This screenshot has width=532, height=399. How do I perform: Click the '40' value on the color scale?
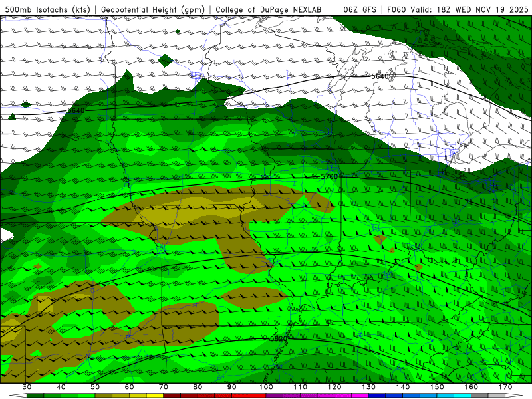(61, 387)
